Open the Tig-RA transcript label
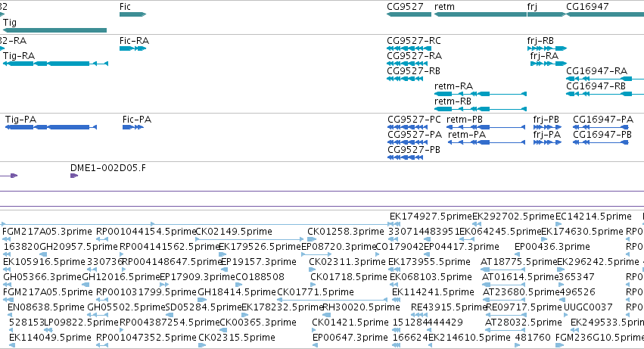The image size is (644, 349). click(x=19, y=56)
